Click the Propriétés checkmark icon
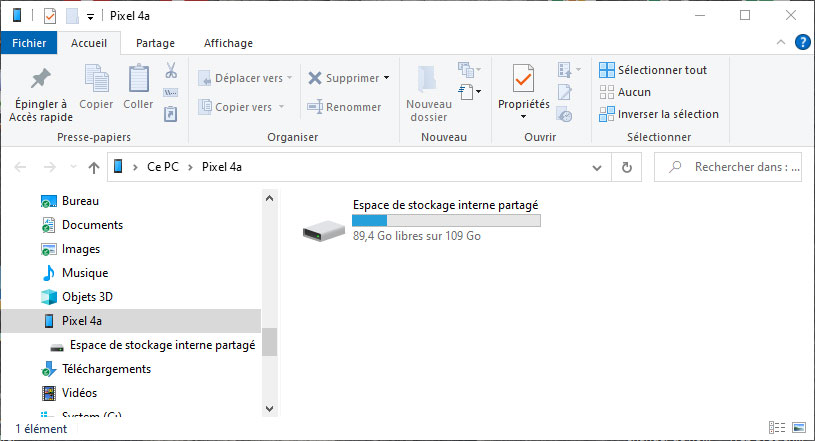Screen dimensions: 815x441 [523, 79]
